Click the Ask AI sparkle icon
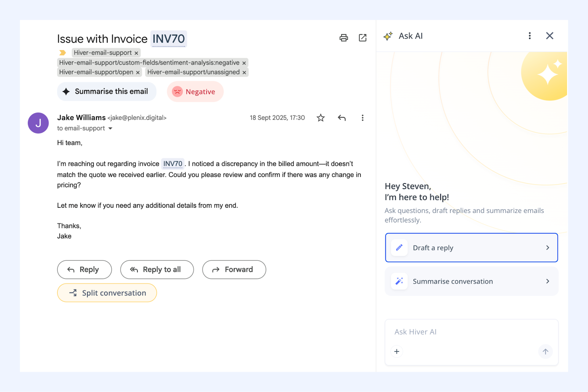The width and height of the screenshot is (588, 392). click(x=388, y=36)
